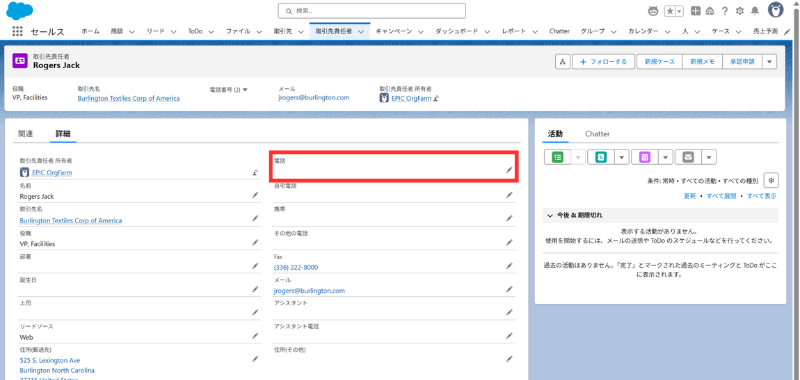Edit the Fax field pencil icon
This screenshot has height=380, width=800.
[x=509, y=266]
